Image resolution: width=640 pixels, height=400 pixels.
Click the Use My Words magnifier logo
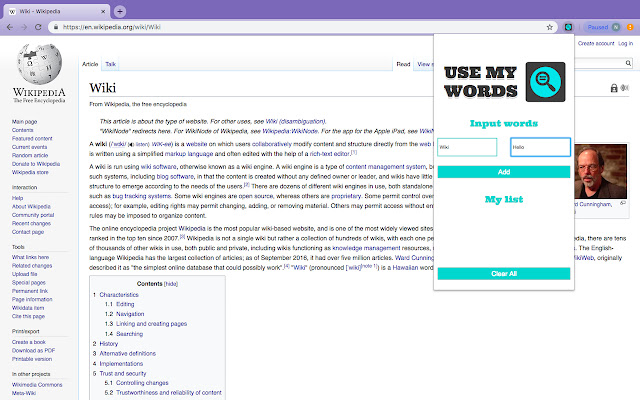click(545, 82)
